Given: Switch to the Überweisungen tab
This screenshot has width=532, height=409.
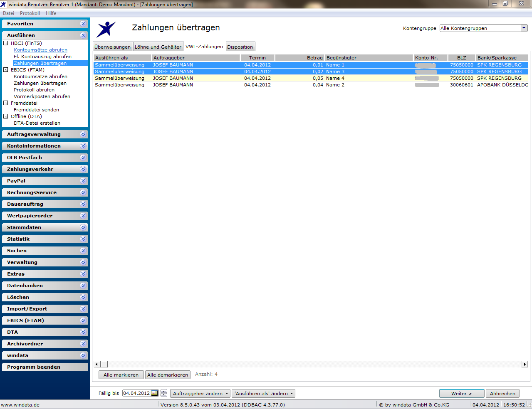Looking at the screenshot, I should [x=112, y=47].
